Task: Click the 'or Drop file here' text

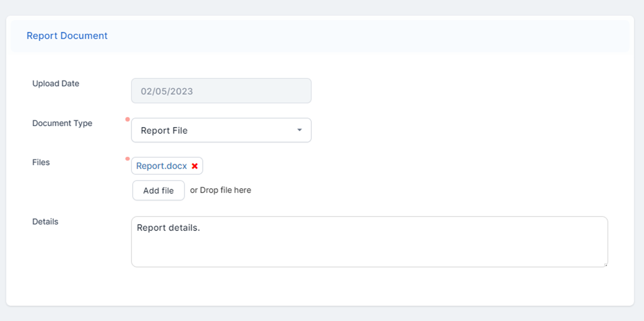Action: (x=220, y=190)
